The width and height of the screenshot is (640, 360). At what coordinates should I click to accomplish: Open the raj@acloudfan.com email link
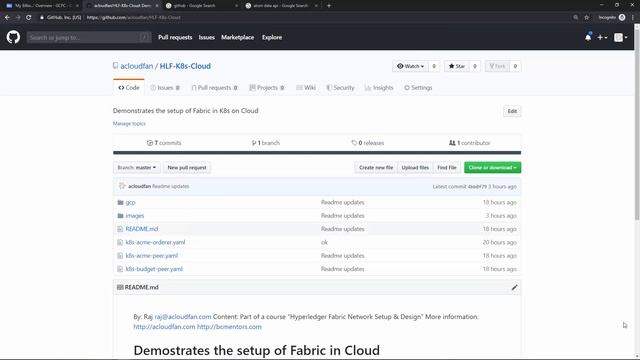pos(183,317)
